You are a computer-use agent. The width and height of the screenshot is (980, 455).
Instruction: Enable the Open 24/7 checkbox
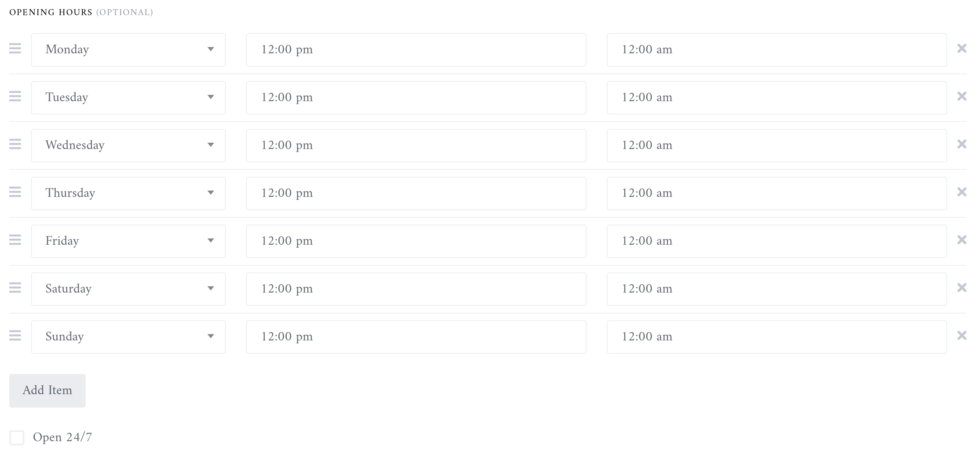coord(17,437)
